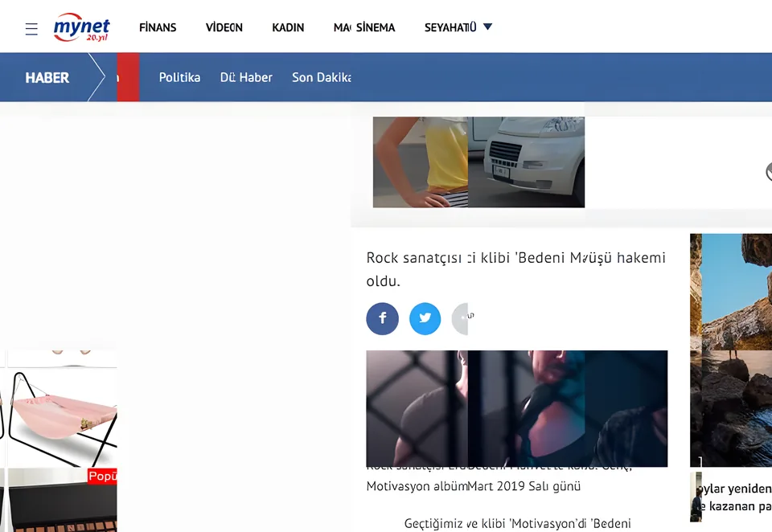Viewport: 772px width, 532px height.
Task: Click the red Popüler badge
Action: [102, 476]
